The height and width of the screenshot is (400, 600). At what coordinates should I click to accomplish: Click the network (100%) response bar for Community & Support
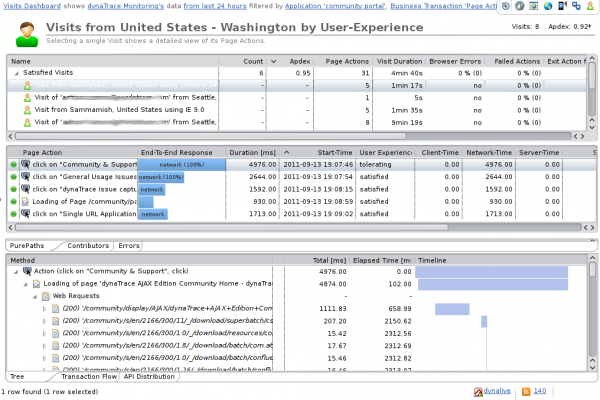click(182, 165)
